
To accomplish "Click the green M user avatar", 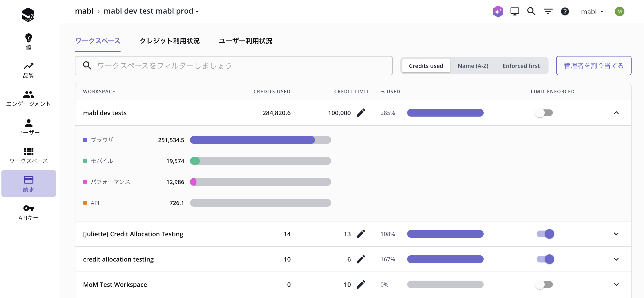I will [x=619, y=11].
